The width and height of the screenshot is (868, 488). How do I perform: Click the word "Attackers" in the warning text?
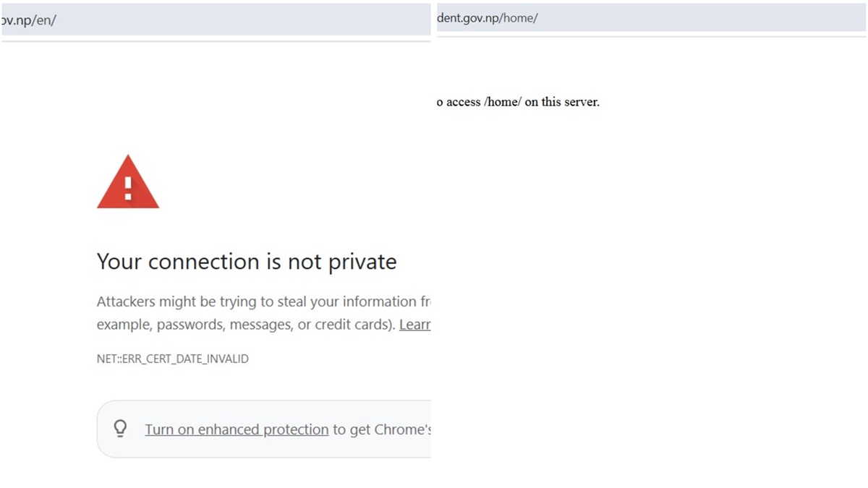click(124, 301)
